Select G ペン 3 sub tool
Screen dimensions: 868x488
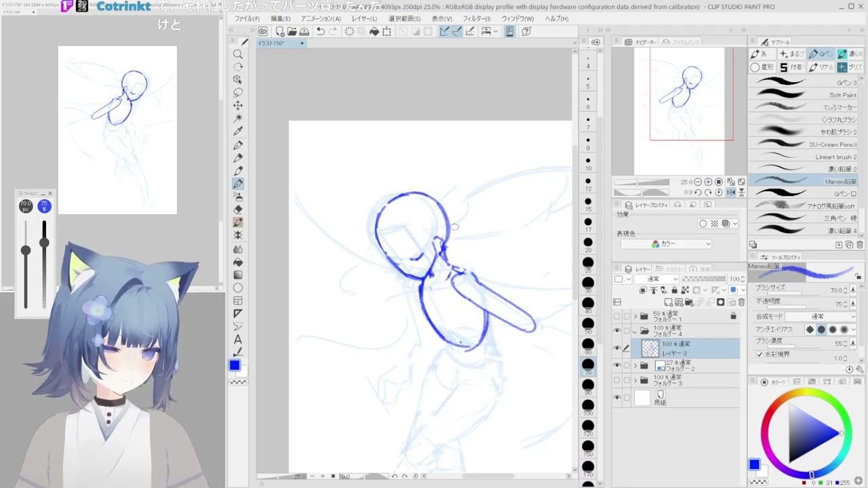[x=804, y=83]
